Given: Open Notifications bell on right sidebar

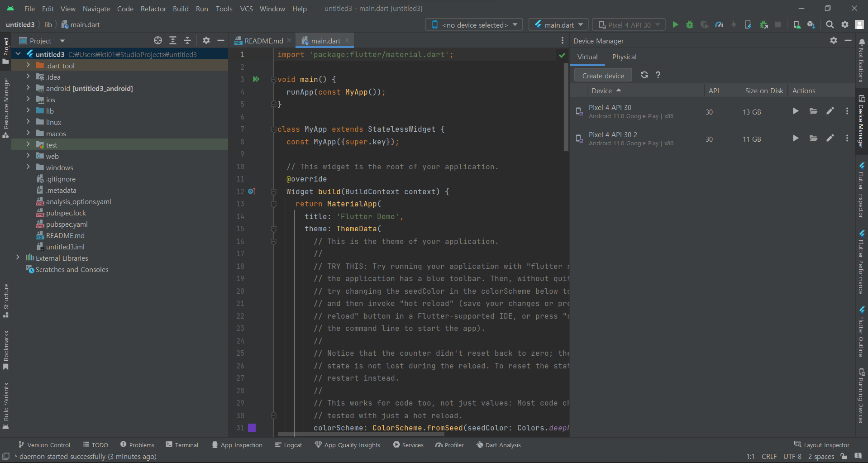Looking at the screenshot, I should coord(862,42).
